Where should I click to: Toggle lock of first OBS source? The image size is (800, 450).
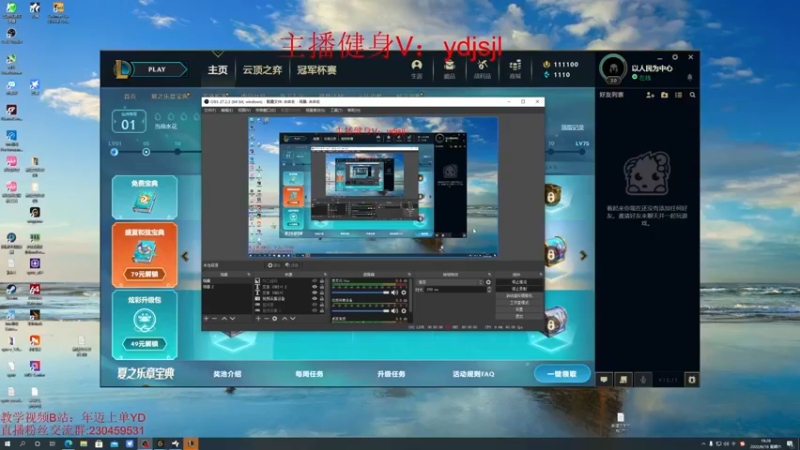pyautogui.click(x=321, y=281)
